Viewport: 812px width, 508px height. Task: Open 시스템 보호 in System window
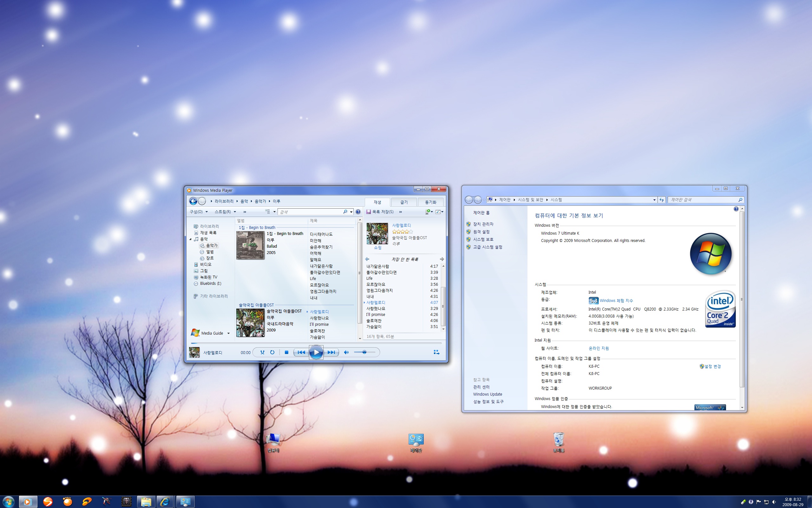(x=483, y=239)
